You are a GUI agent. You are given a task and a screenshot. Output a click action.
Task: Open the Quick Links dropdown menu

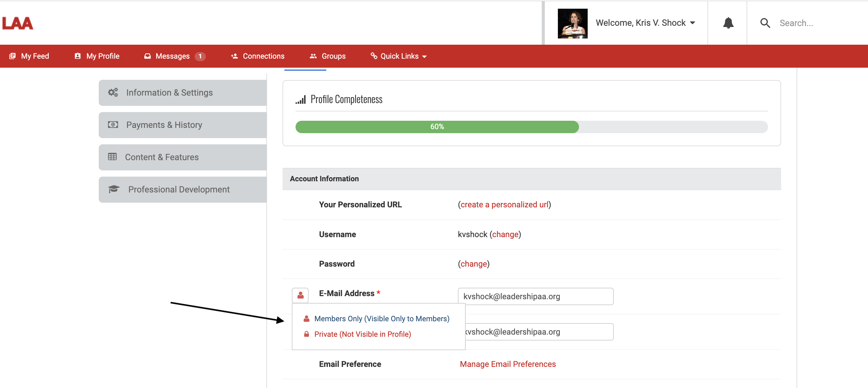click(x=399, y=56)
